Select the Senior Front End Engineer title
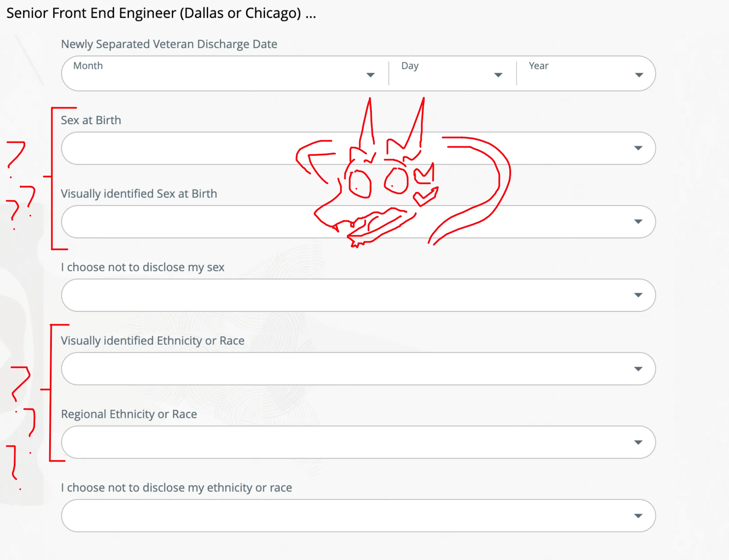This screenshot has width=729, height=560. [162, 13]
